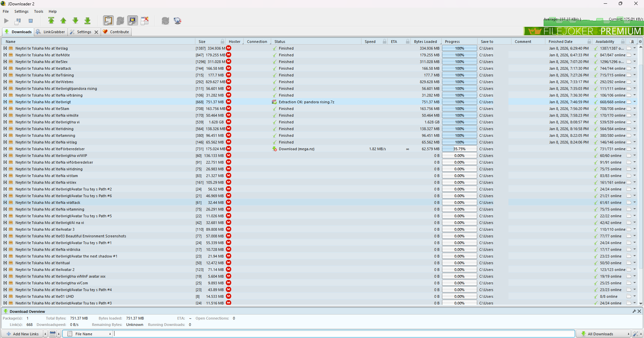Toggle lock on the Finished Date column

point(589,42)
